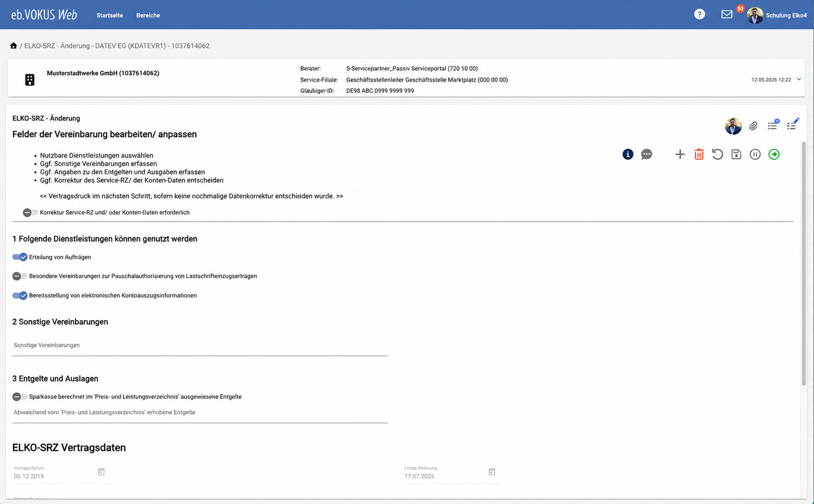Toggle Bereitsstellung von elektronischen Kontoauszugsinformationen
Image resolution: width=814 pixels, height=504 pixels.
(20, 295)
